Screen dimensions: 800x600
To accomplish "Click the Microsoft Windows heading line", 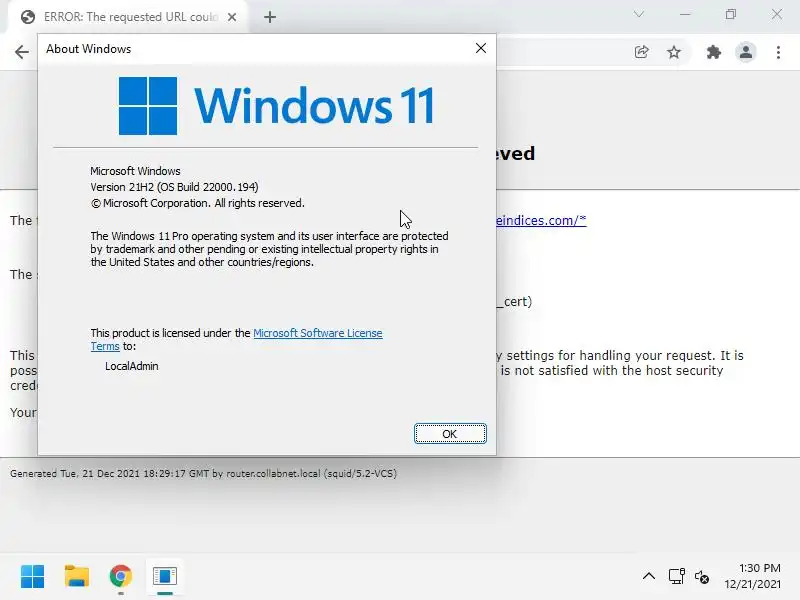I will 135,171.
